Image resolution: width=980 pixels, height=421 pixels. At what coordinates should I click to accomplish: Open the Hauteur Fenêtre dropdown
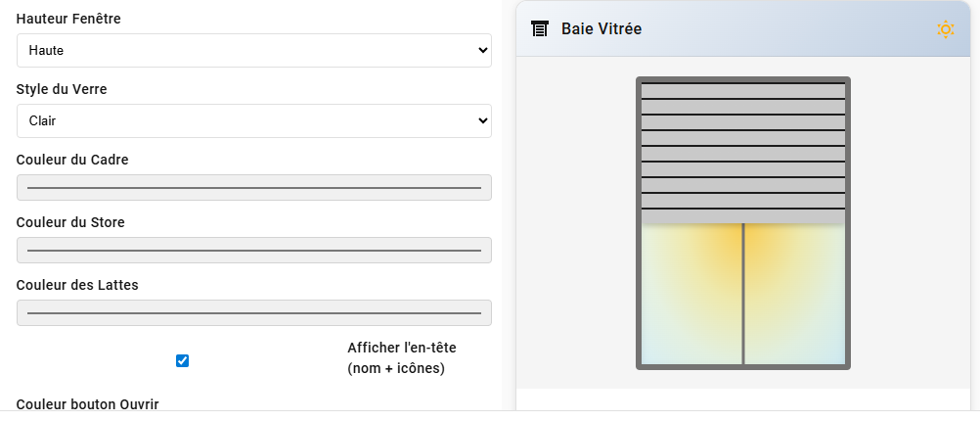(x=254, y=50)
